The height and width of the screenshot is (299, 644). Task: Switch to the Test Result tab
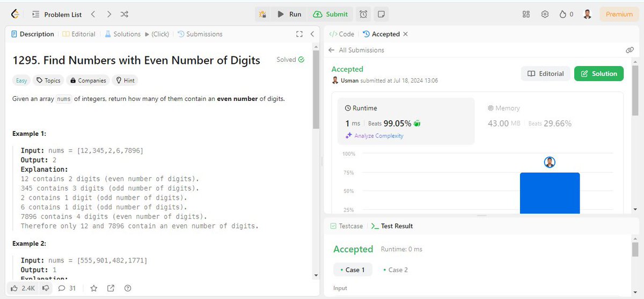click(x=392, y=226)
